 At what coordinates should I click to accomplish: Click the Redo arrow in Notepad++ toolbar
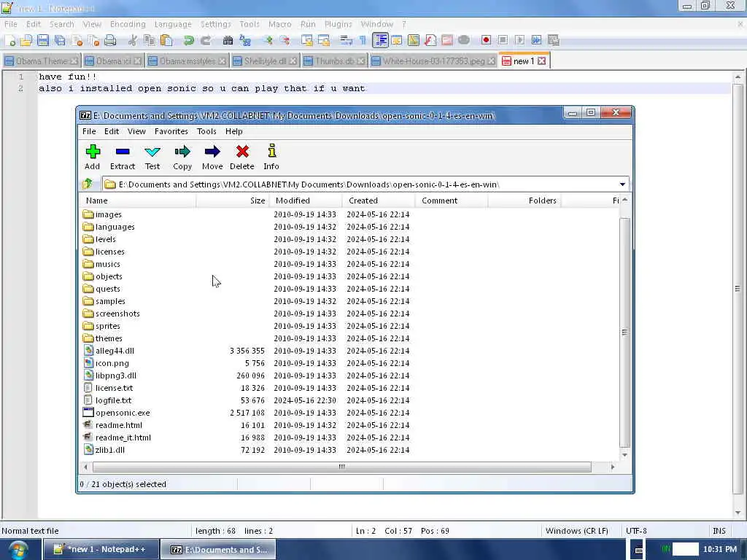pos(206,41)
